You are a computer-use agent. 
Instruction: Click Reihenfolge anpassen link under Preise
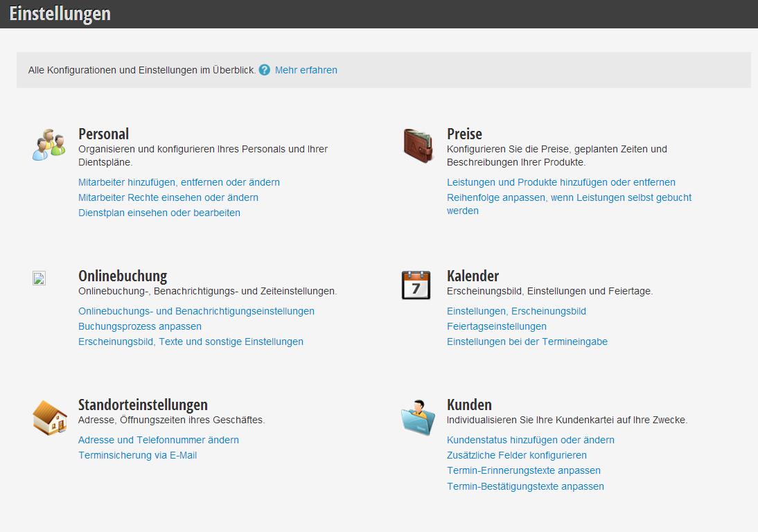point(569,197)
